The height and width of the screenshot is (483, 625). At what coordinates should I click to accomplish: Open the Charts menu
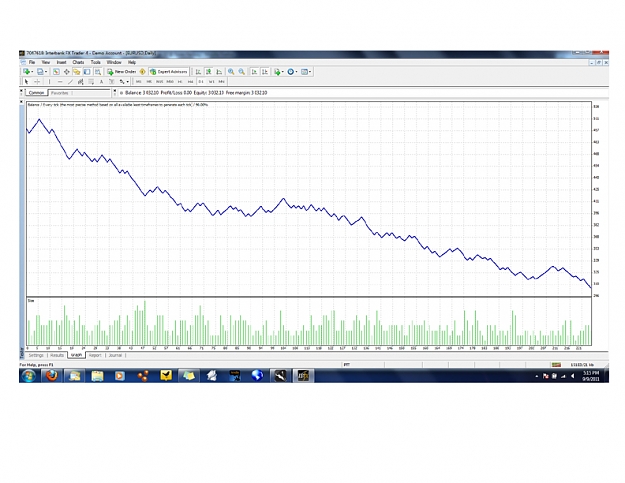point(78,63)
